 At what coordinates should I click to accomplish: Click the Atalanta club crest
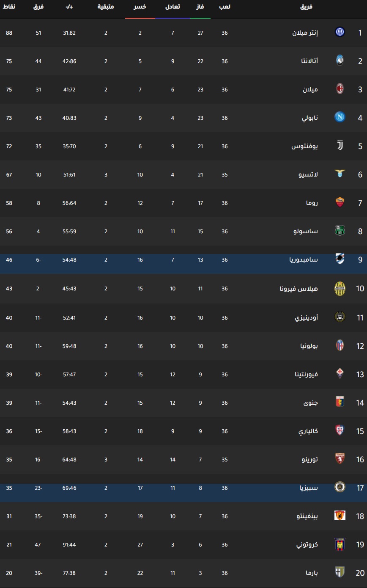pos(340,60)
